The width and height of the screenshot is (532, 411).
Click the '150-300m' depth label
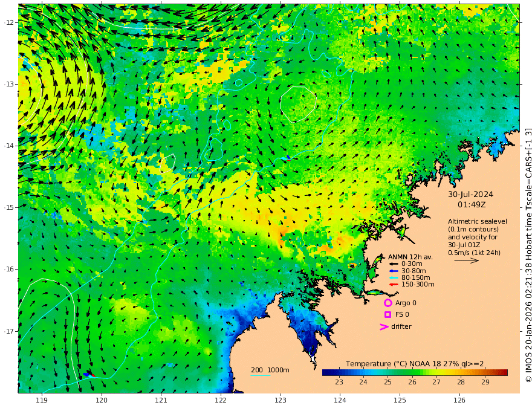click(x=418, y=285)
